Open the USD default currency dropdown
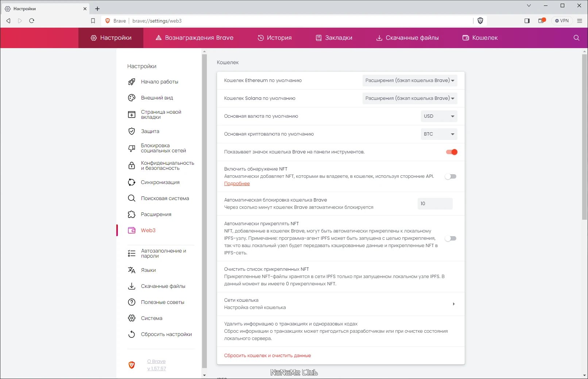Screen dimensions: 588x379 [439, 116]
